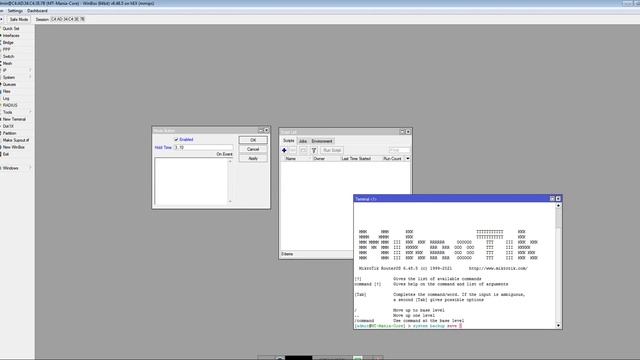Click Terminal scrollbar up arrow
The width and height of the screenshot is (640, 360).
click(558, 206)
